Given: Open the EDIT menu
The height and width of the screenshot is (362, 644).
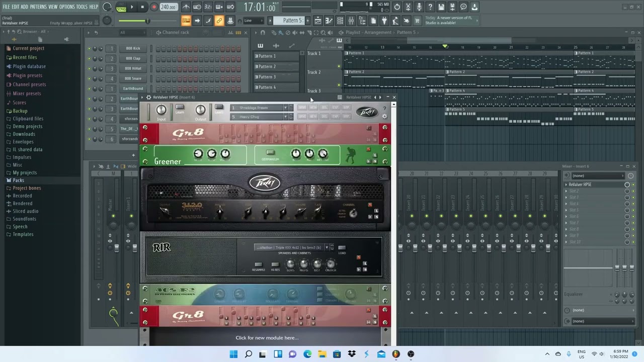Looking at the screenshot, I should 16,7.
